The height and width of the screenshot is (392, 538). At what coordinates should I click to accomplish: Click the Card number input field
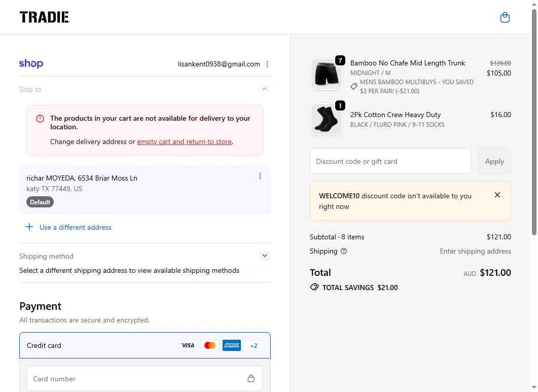tap(145, 379)
